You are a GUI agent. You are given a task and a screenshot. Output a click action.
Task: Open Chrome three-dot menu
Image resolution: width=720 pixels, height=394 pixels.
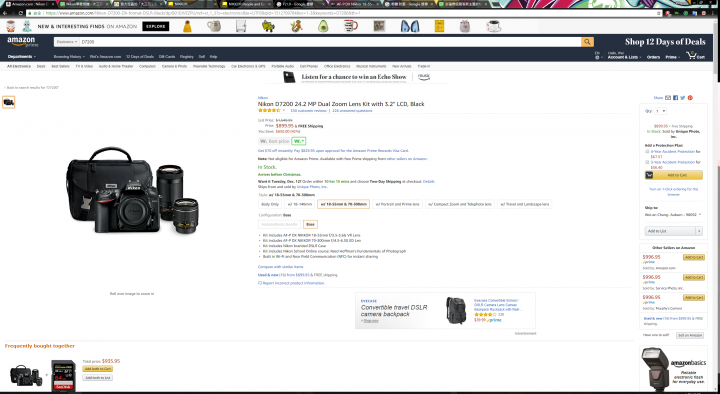pyautogui.click(x=714, y=13)
